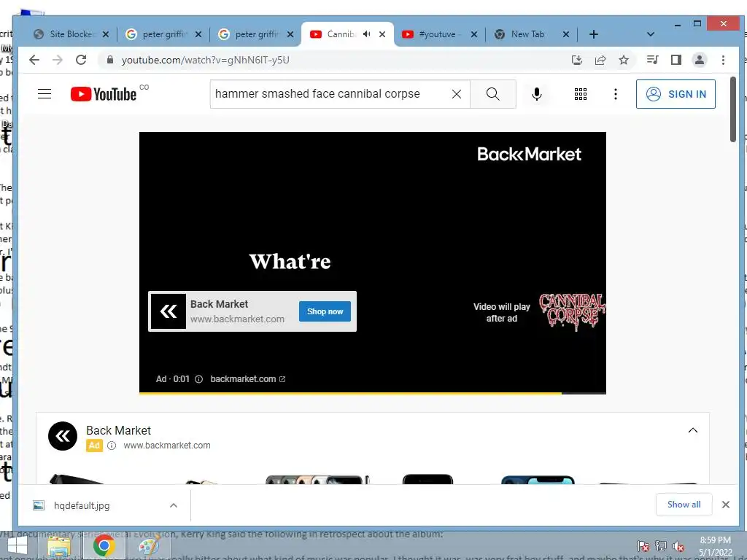Click the Back Market logo in ad overlay
Screen dimensions: 747x560
click(x=169, y=311)
